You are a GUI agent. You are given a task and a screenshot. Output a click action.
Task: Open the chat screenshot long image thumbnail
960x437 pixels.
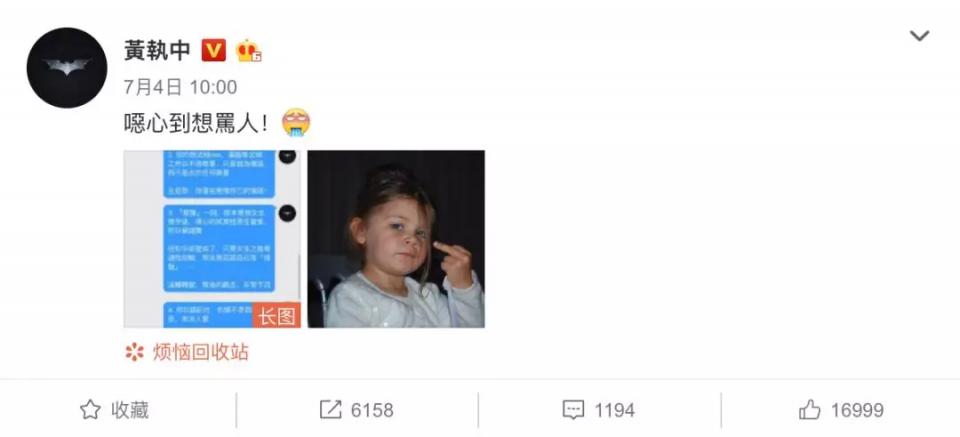coord(212,239)
